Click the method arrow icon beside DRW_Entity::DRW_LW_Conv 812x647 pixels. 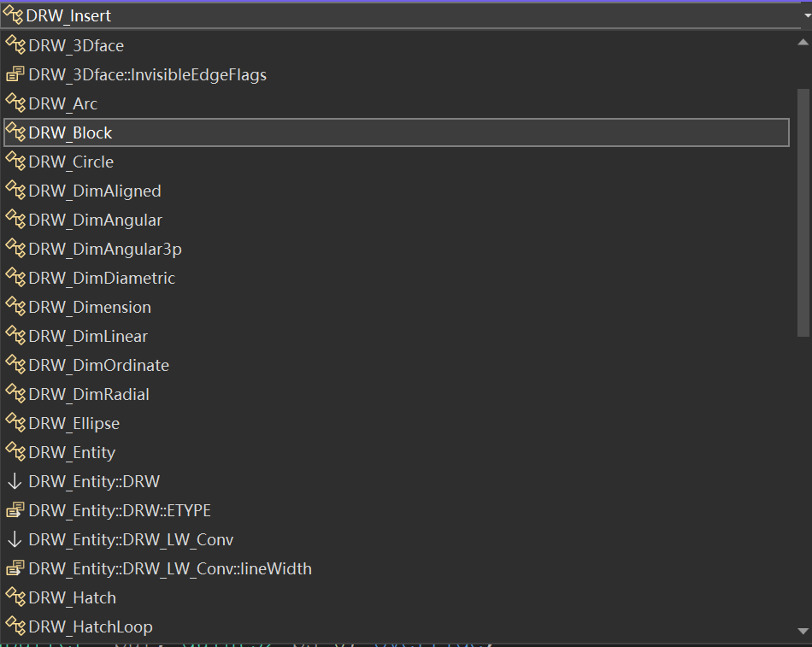(15, 539)
